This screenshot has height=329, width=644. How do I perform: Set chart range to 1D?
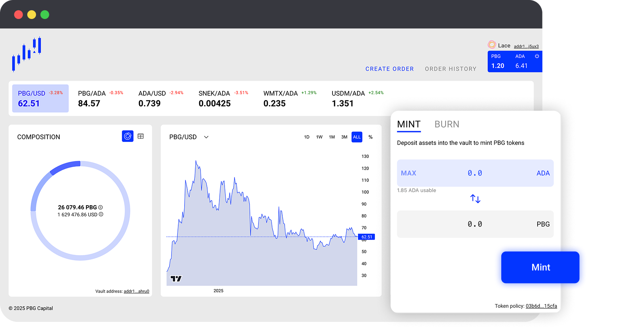(307, 137)
